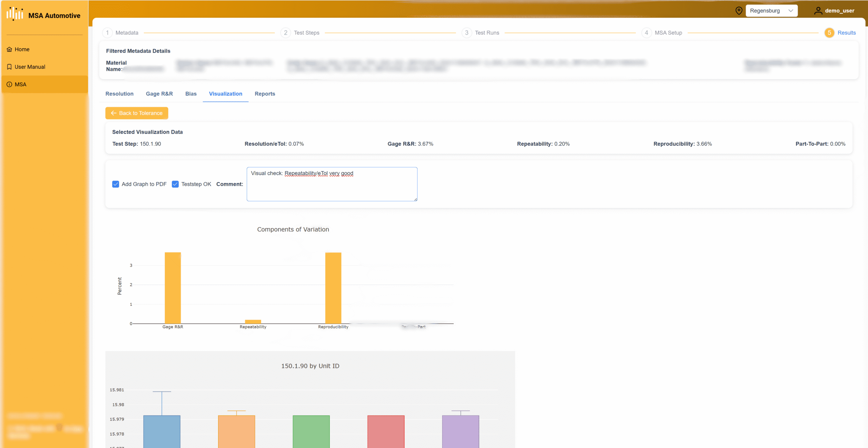Viewport: 868px width, 448px height.
Task: Go to step 4 MSA Setup circle
Action: click(646, 33)
